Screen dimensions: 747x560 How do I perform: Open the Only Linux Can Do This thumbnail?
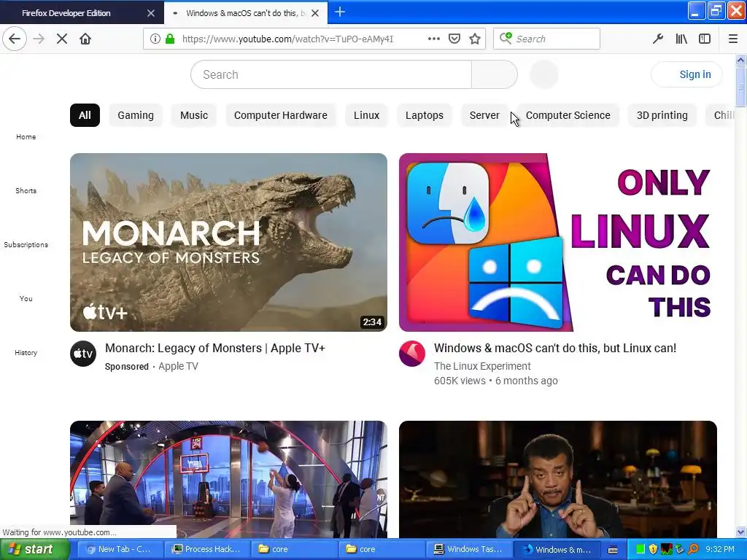(x=558, y=242)
